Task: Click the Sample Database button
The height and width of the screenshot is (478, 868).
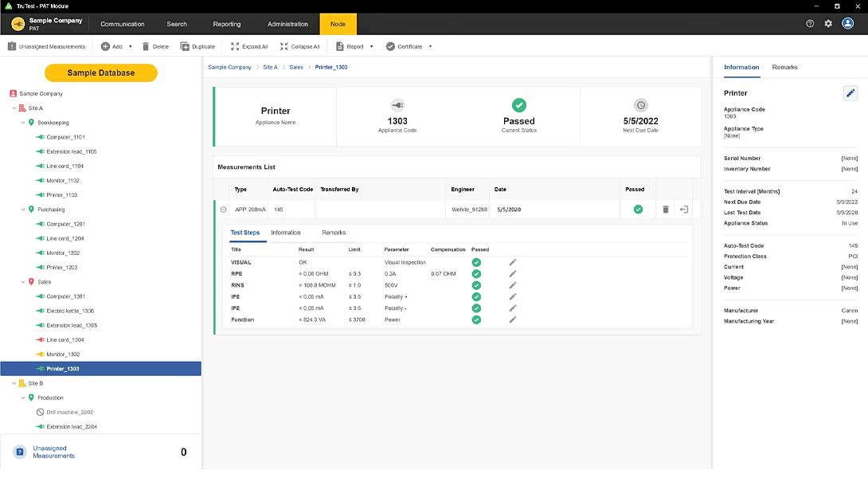Action: [x=101, y=72]
